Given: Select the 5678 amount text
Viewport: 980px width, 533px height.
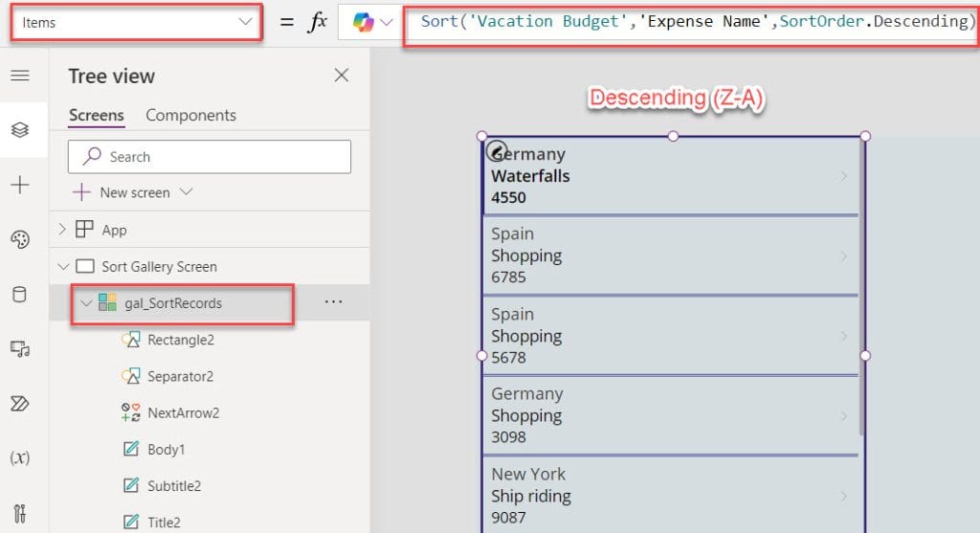Looking at the screenshot, I should [x=508, y=358].
